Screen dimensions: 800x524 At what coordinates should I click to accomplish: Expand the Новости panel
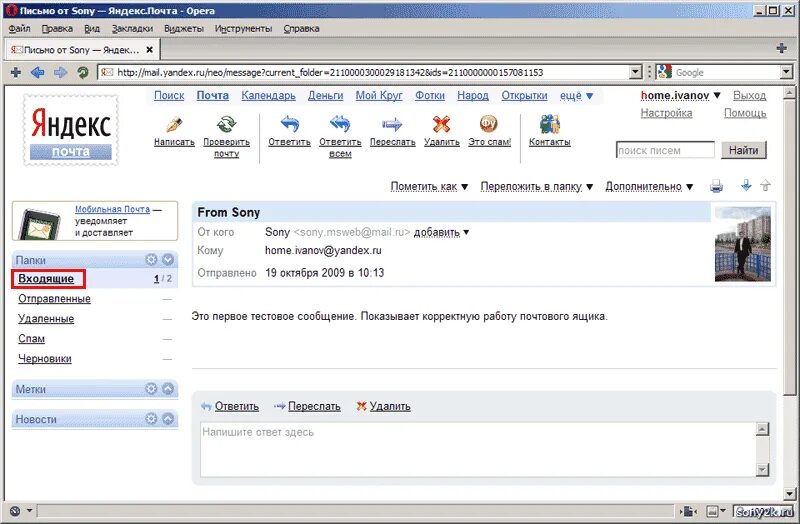[x=168, y=419]
